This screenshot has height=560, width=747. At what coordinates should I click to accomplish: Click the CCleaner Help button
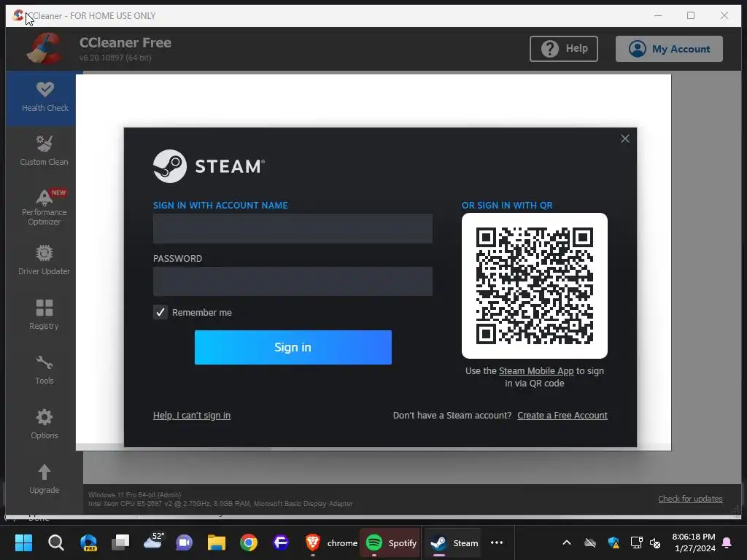[x=564, y=49]
